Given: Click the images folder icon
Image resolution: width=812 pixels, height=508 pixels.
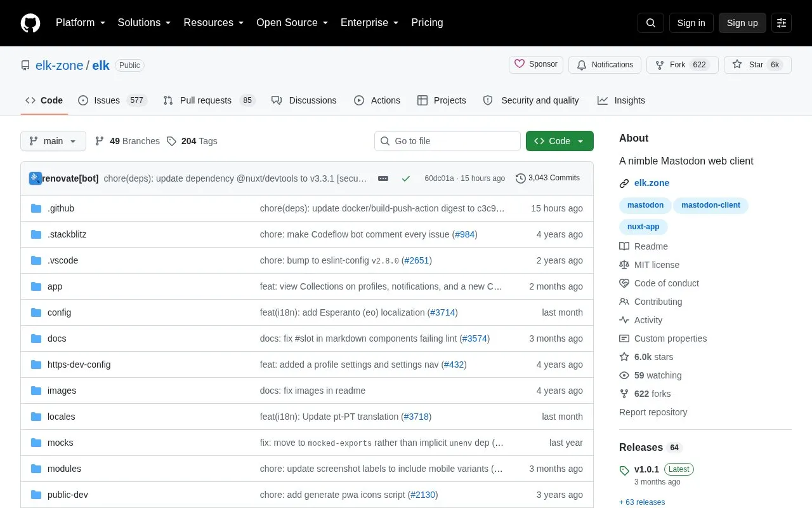Looking at the screenshot, I should click(36, 391).
